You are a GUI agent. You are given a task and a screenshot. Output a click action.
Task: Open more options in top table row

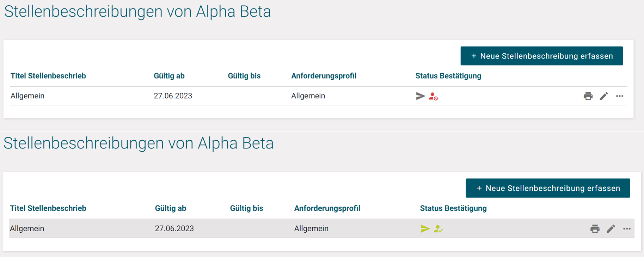(620, 96)
